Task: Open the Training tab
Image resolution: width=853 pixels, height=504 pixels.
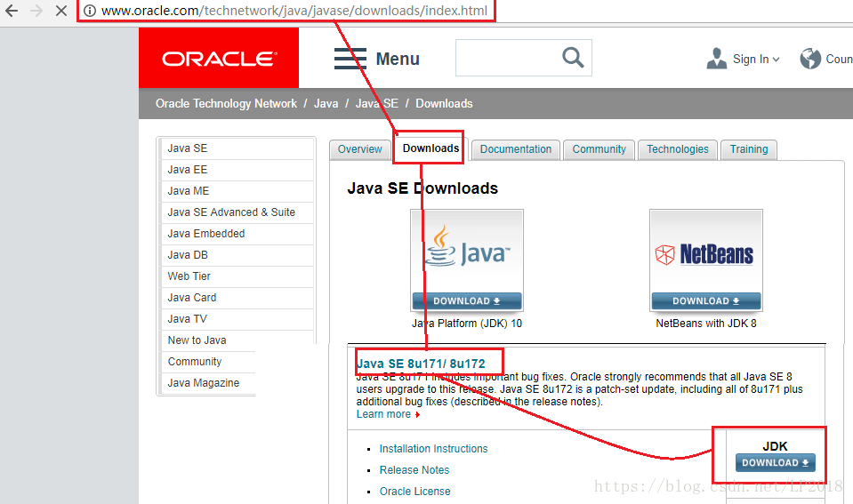Action: click(x=749, y=149)
